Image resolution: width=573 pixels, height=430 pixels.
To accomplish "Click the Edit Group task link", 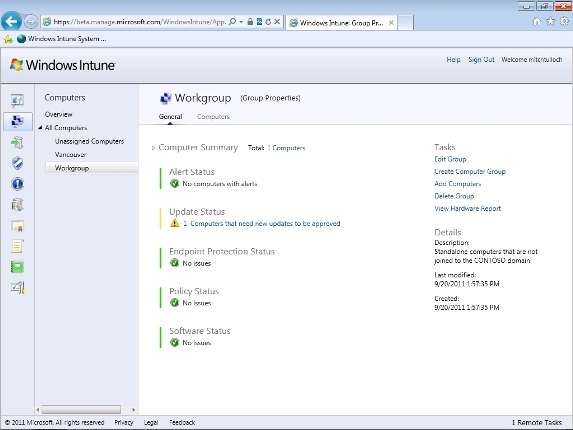I will tap(450, 159).
